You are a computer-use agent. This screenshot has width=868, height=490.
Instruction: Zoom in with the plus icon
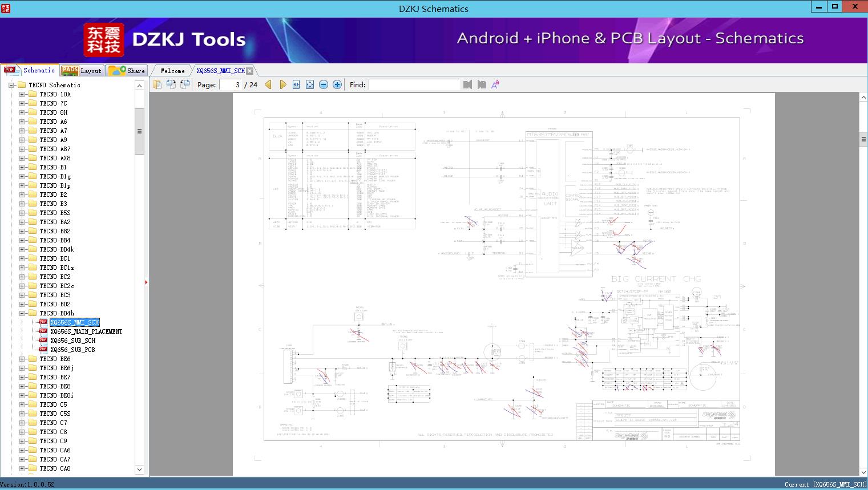coord(337,84)
